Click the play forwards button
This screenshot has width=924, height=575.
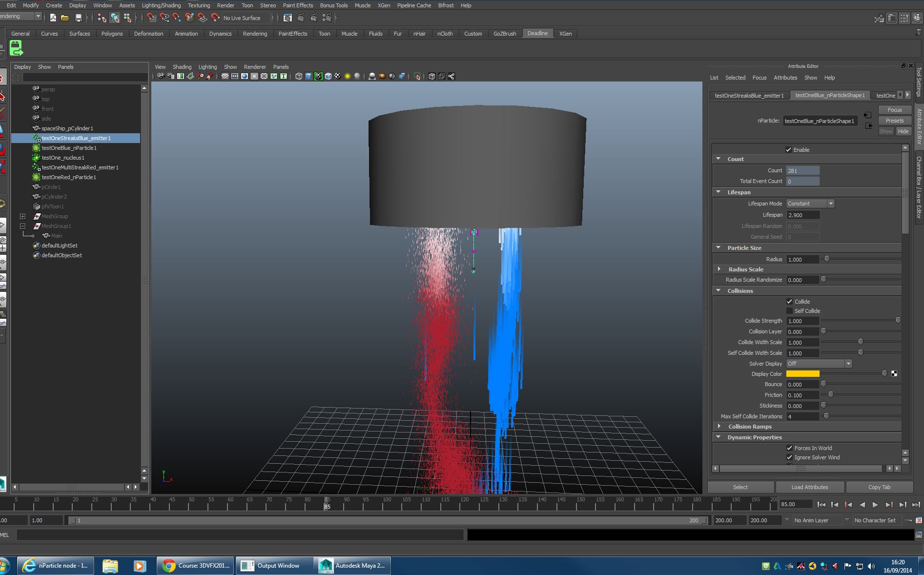pos(875,505)
